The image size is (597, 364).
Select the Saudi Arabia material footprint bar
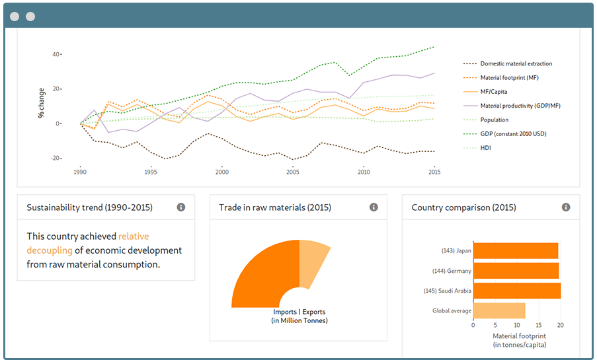517,291
